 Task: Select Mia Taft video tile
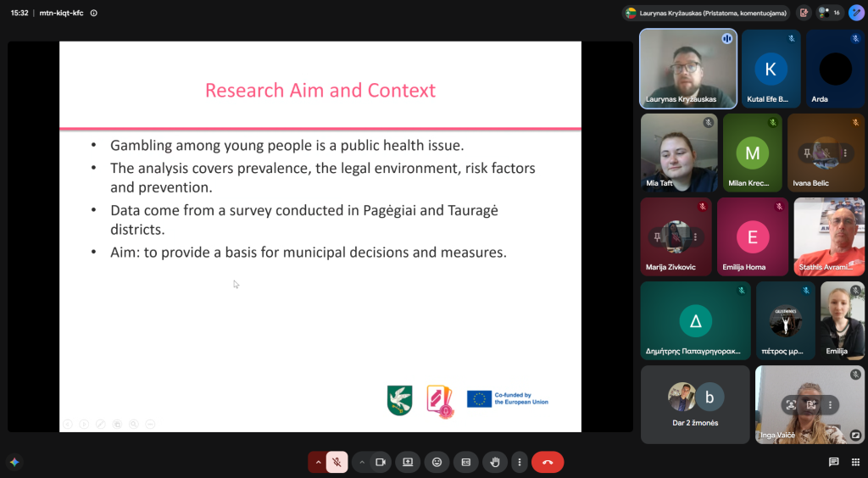coord(679,153)
